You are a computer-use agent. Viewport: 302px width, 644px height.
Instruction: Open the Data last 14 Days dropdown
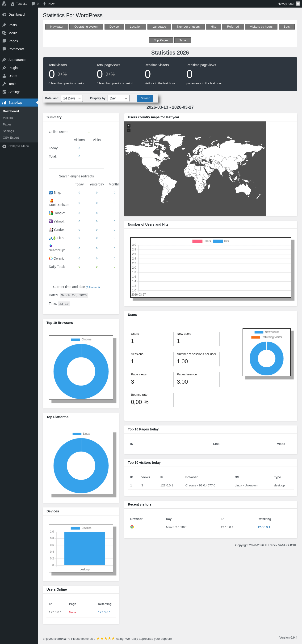point(72,98)
